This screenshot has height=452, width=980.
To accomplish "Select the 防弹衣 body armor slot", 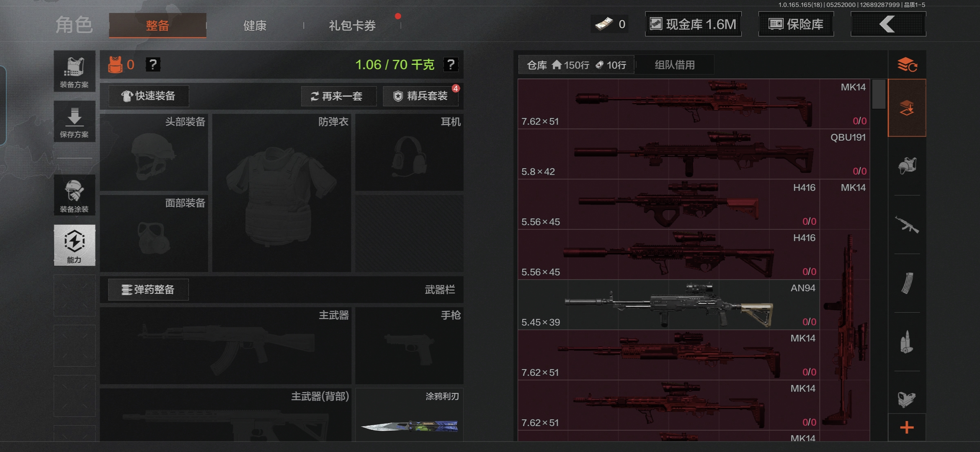I will tap(281, 193).
